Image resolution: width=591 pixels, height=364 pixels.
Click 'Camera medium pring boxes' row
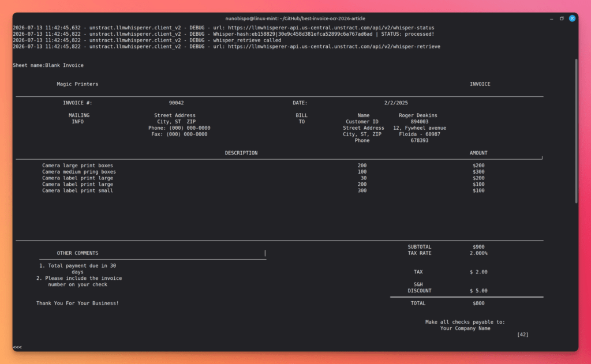[78, 172]
